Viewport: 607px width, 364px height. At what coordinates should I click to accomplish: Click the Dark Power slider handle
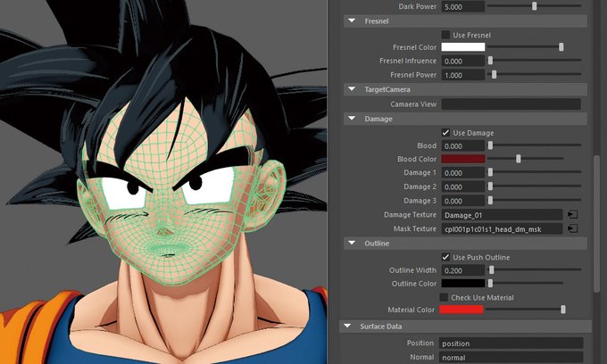pos(534,6)
